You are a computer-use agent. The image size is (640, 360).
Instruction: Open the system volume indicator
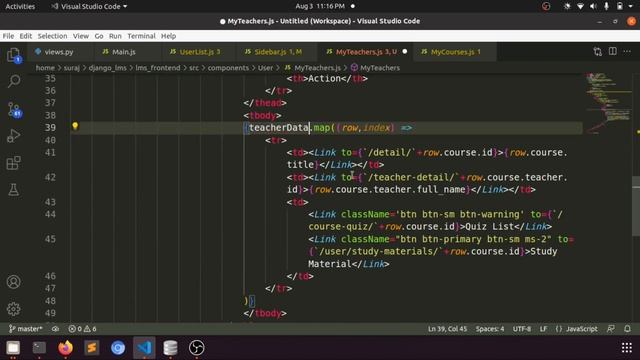pyautogui.click(x=593, y=6)
